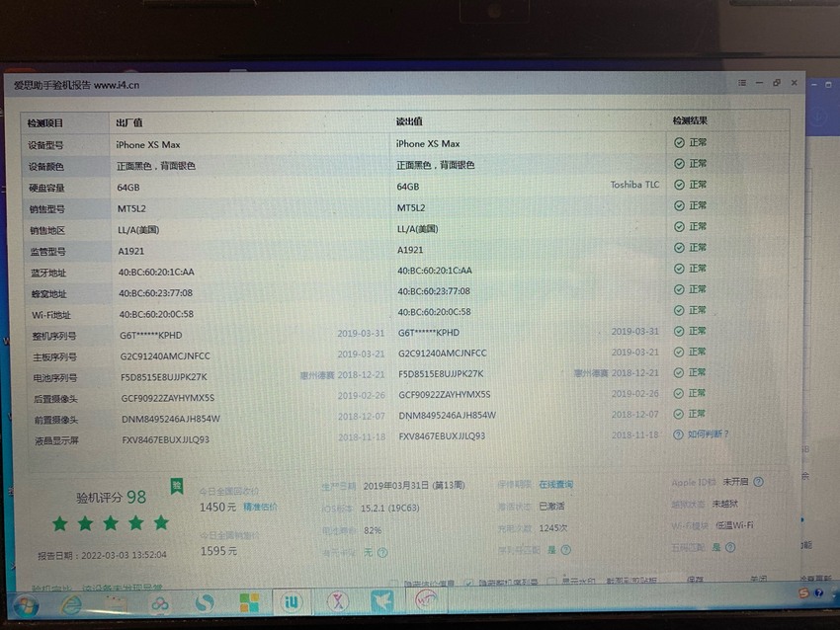
Task: Click the 检测结果 column header
Action: [690, 120]
